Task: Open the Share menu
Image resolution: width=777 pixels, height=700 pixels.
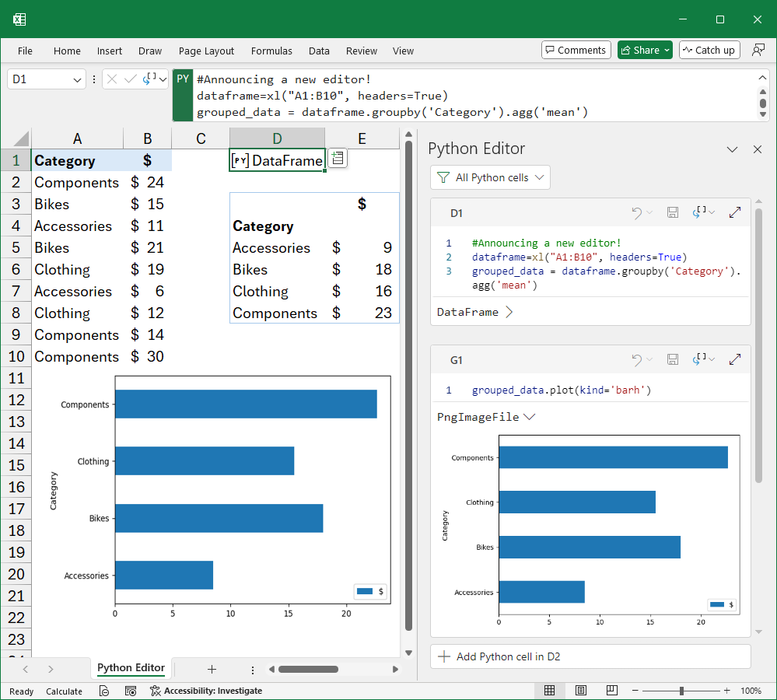Action: point(644,49)
